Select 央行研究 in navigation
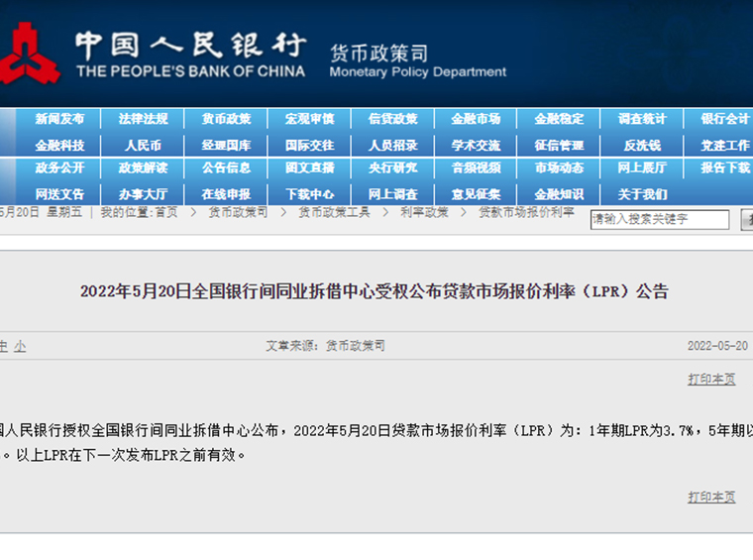Viewport: 753px width, 560px height. click(x=392, y=168)
